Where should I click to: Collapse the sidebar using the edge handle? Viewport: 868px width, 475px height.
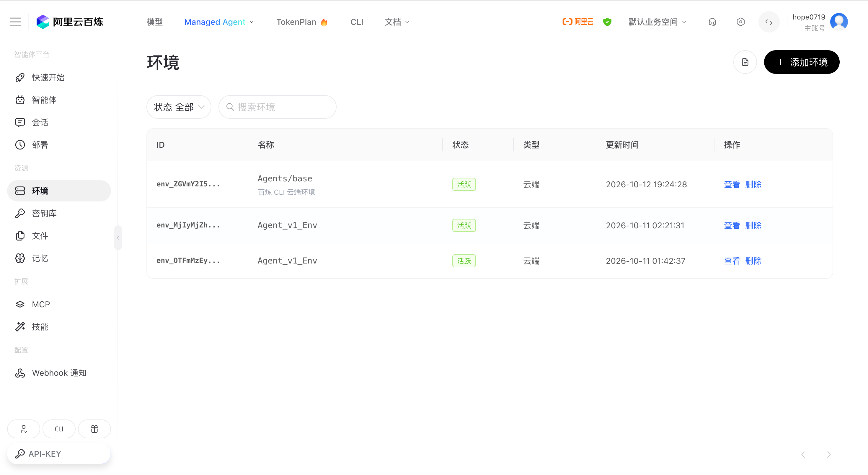pyautogui.click(x=118, y=238)
